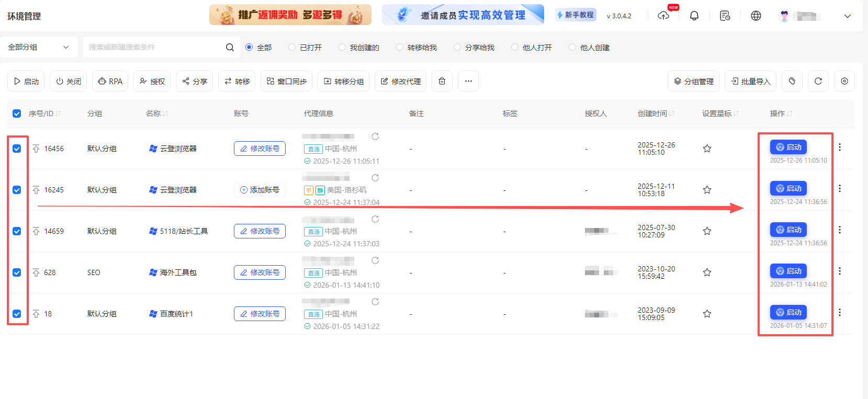The height and width of the screenshot is (399, 868).
Task: Click the 窗口同步 toolbar button
Action: [287, 81]
